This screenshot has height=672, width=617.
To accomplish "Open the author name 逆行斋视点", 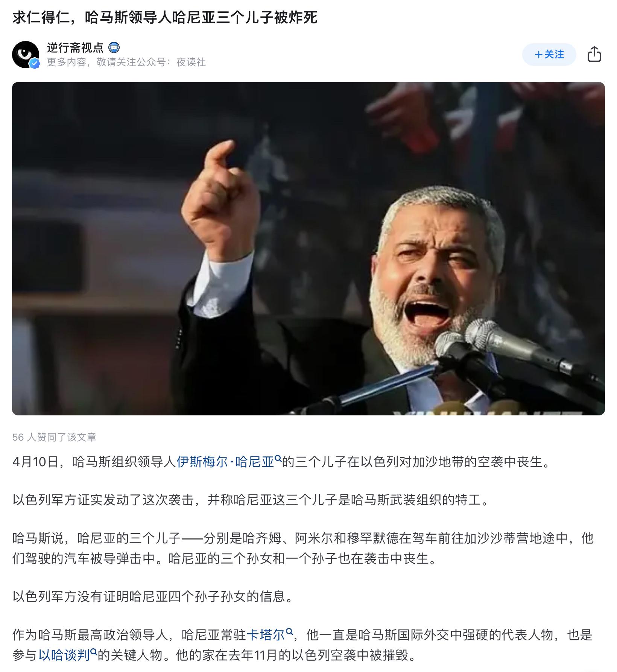I will pos(75,47).
